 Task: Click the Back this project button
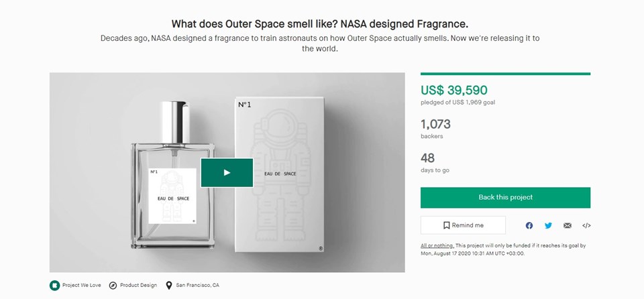505,198
